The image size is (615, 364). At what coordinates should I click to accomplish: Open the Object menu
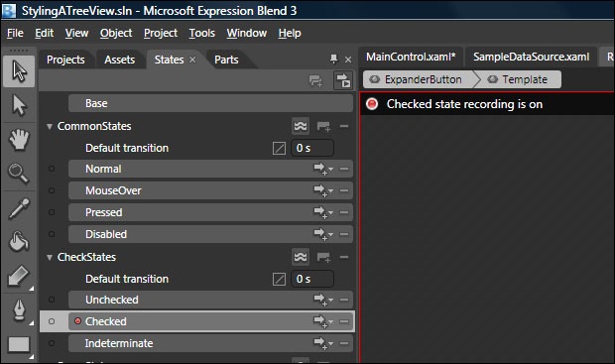click(116, 33)
